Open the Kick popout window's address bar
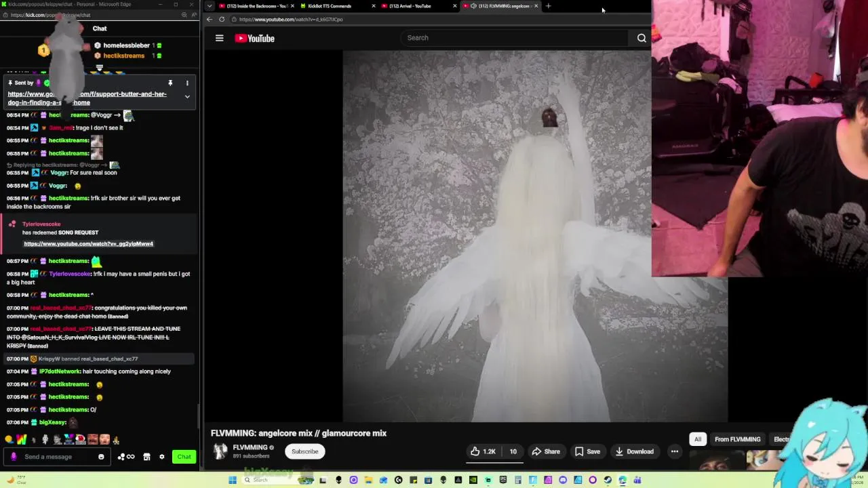Screen dimensions: 868x488 click(95, 15)
